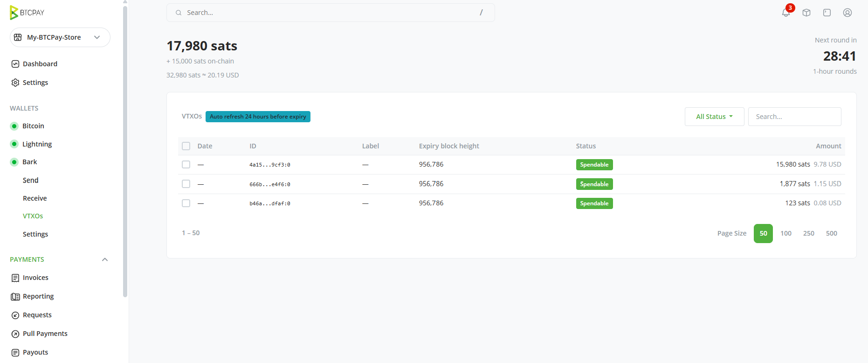Click the Status column header
The width and height of the screenshot is (868, 363).
(586, 146)
